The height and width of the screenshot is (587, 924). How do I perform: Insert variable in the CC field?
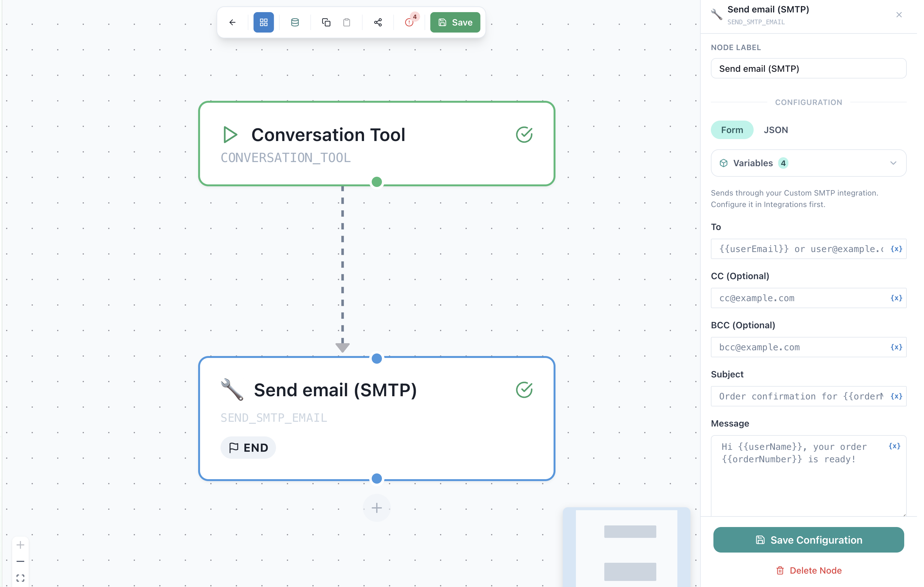tap(896, 298)
